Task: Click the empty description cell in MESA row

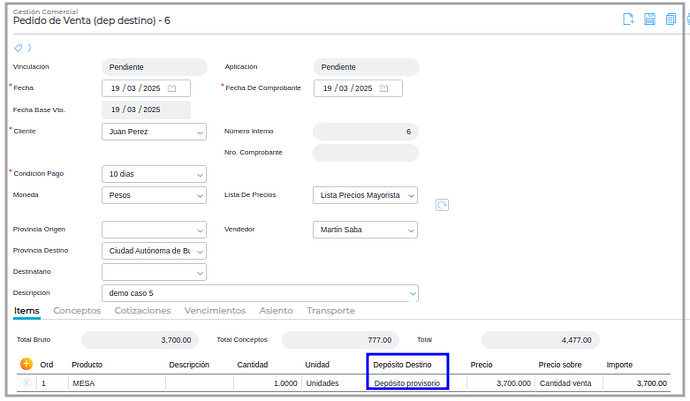Action: [x=199, y=383]
